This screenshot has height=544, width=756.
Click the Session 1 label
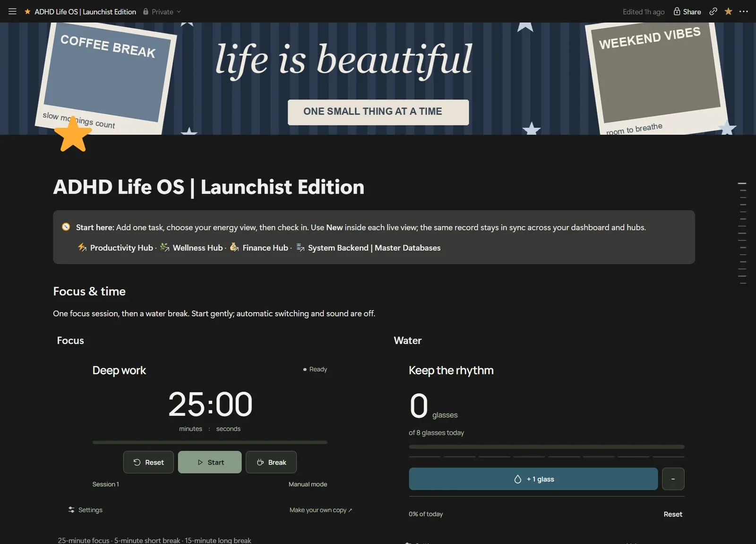[105, 484]
